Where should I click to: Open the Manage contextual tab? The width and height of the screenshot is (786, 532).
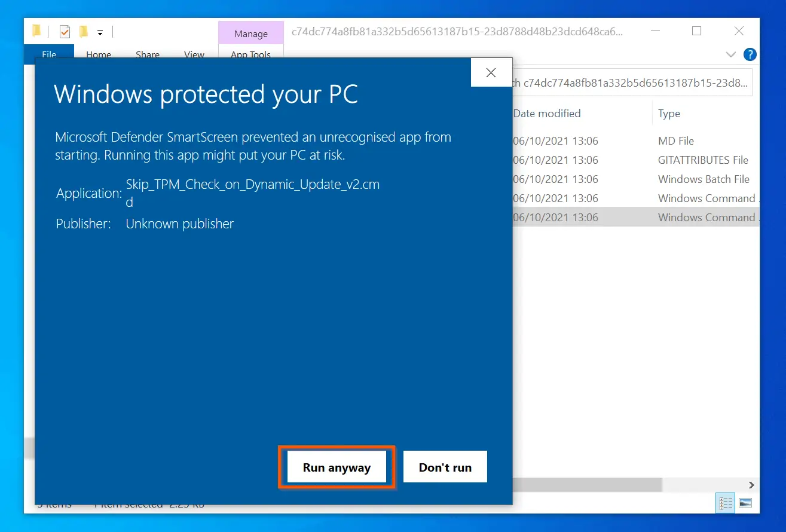(x=251, y=34)
